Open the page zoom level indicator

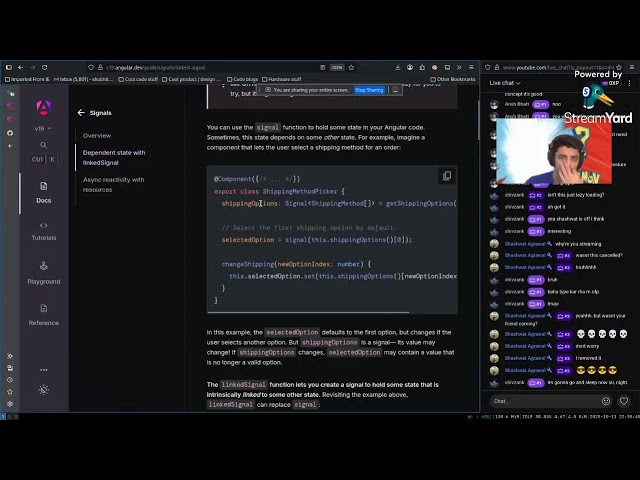337,67
